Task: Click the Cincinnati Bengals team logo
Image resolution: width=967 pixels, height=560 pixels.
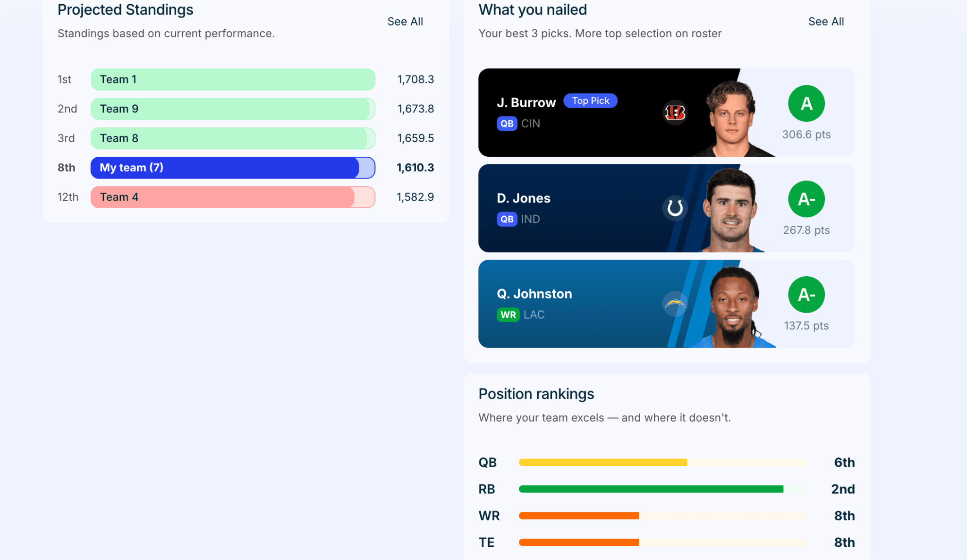Action: pyautogui.click(x=675, y=112)
